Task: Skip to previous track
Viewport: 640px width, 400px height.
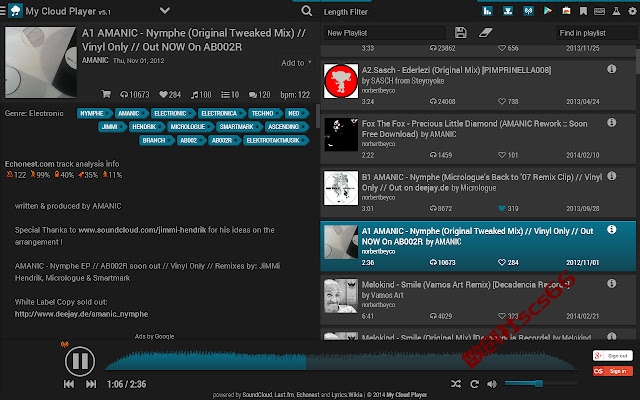Action: [x=69, y=384]
